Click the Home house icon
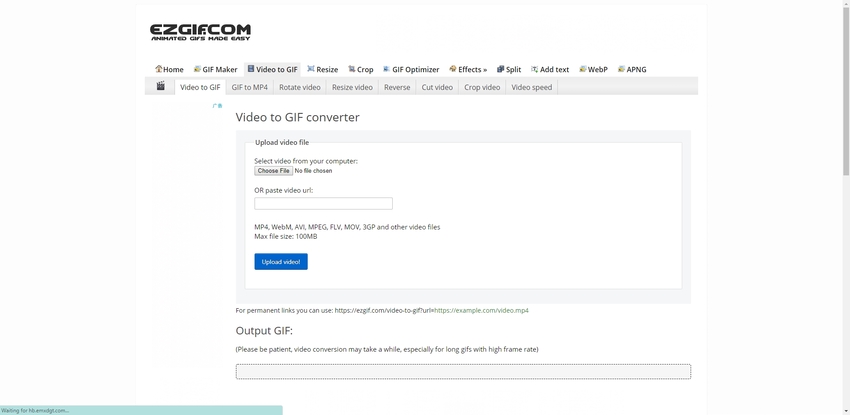 159,69
